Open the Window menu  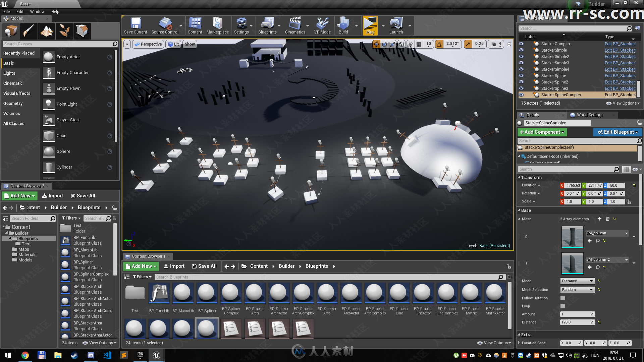(37, 12)
